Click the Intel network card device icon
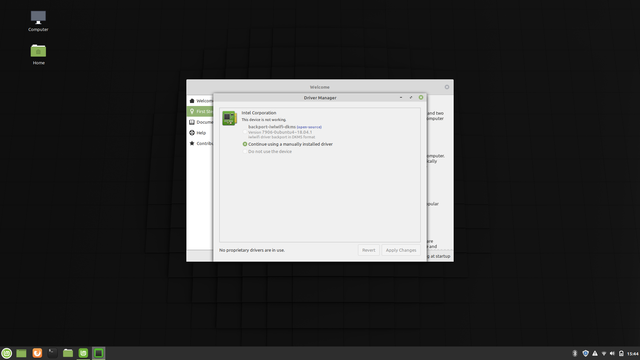640x360 pixels. [229, 118]
